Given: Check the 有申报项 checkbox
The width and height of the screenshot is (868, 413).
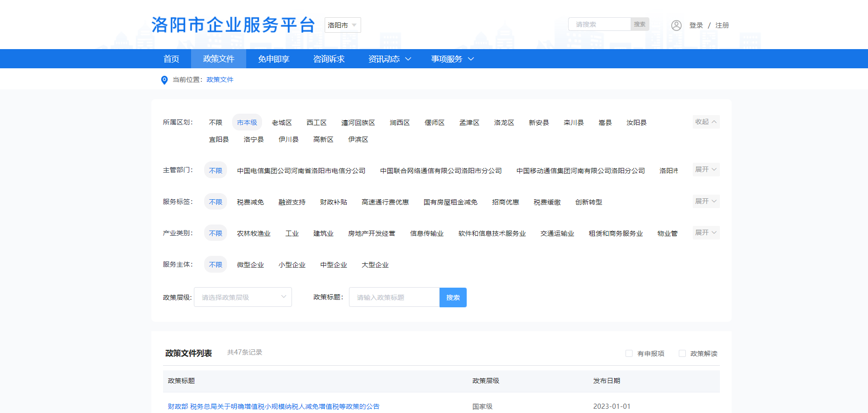Looking at the screenshot, I should (629, 354).
